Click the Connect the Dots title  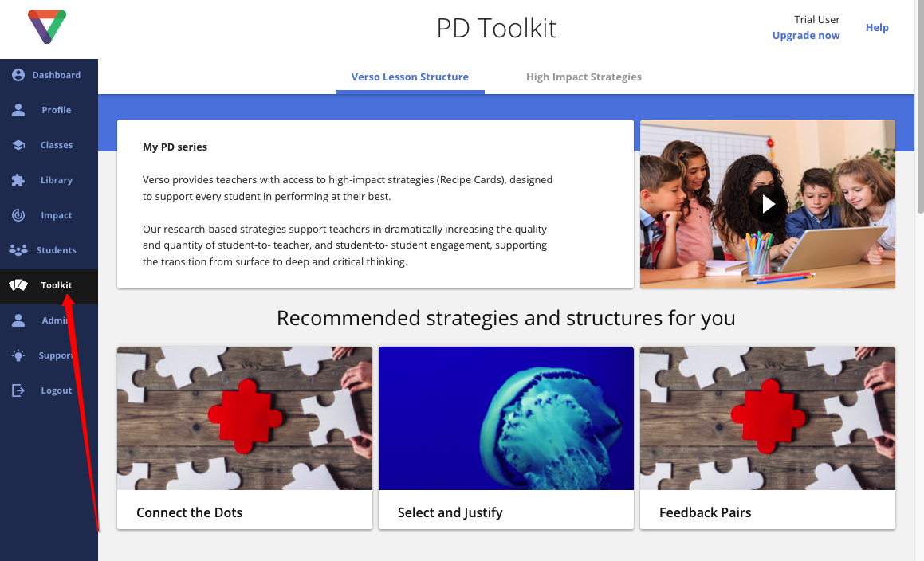[x=189, y=512]
